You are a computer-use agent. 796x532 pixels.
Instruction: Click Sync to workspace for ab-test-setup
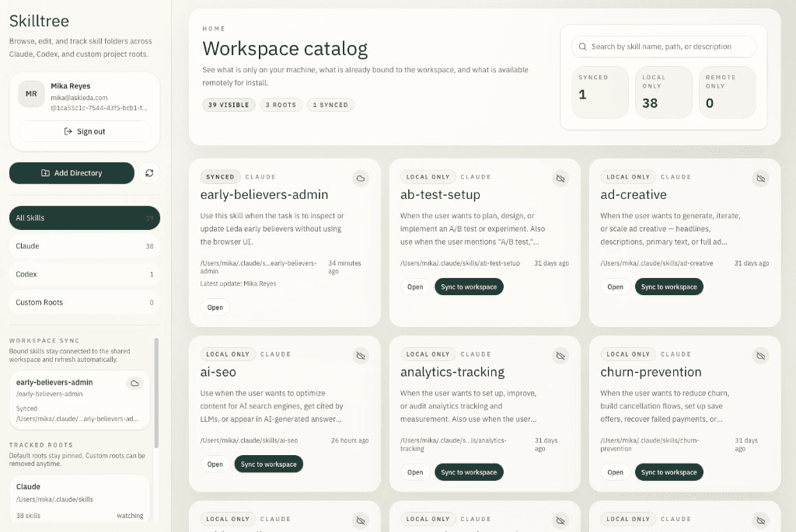[x=469, y=287]
